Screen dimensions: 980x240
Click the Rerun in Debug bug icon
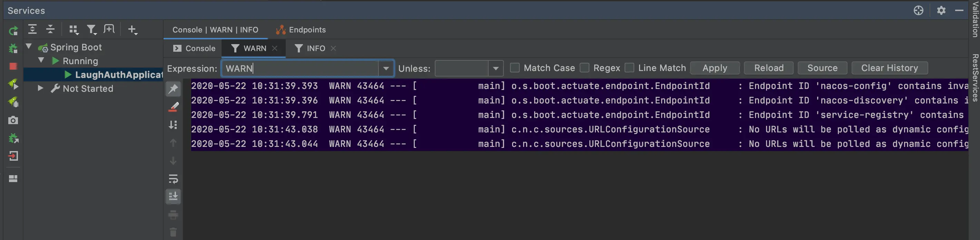click(x=13, y=48)
